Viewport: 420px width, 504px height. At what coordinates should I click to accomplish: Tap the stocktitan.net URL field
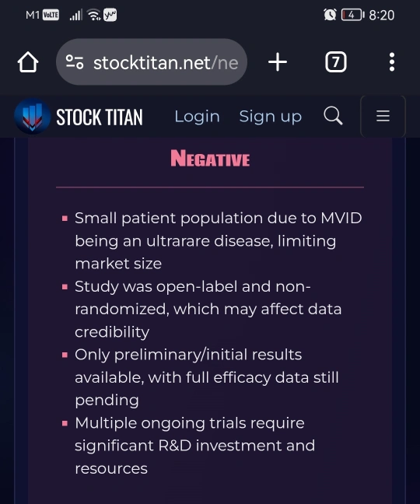[x=152, y=62]
